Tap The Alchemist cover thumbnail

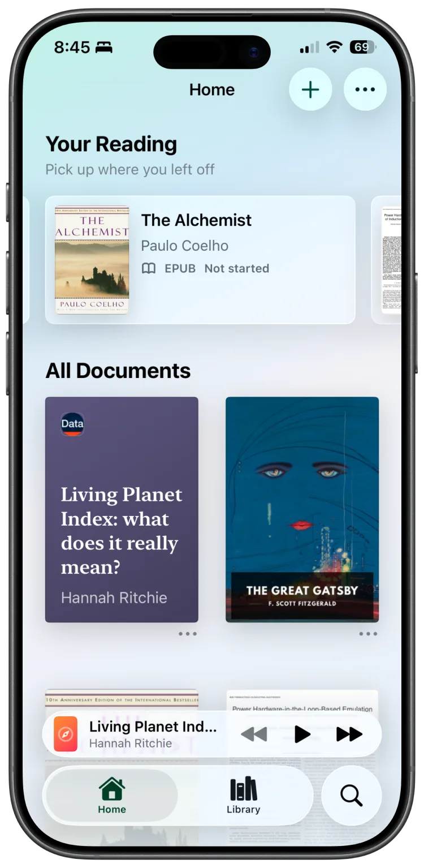tap(92, 260)
